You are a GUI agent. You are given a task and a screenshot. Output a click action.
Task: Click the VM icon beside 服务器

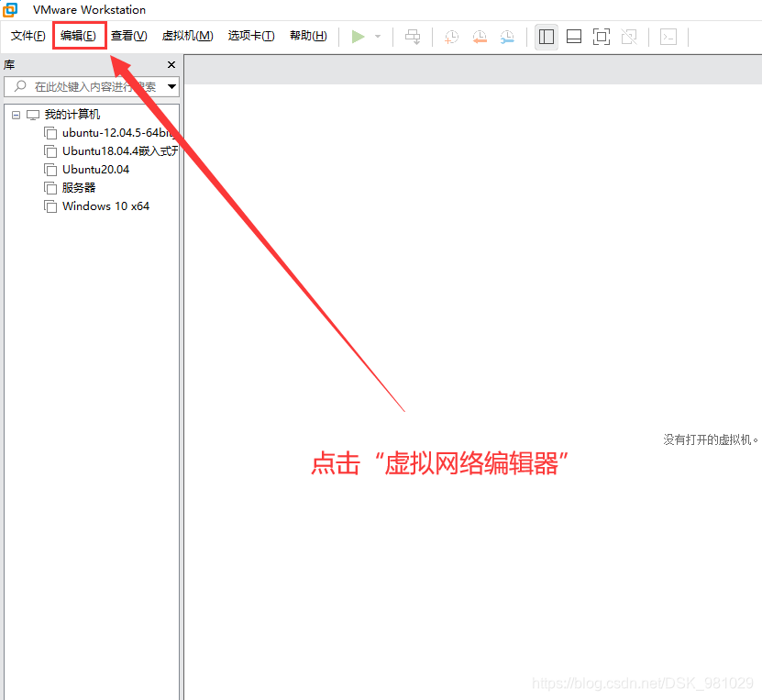click(50, 188)
